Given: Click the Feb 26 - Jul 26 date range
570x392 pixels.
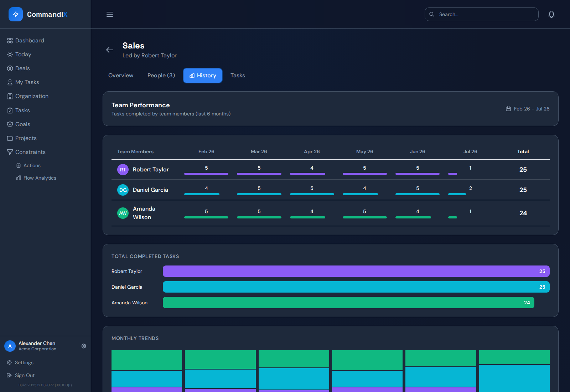Looking at the screenshot, I should (x=532, y=109).
